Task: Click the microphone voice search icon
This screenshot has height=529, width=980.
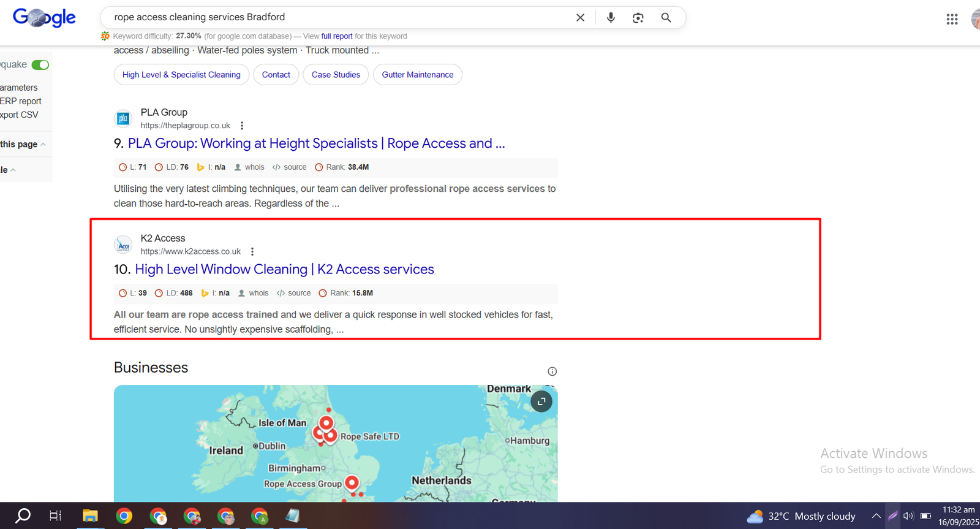Action: (610, 18)
